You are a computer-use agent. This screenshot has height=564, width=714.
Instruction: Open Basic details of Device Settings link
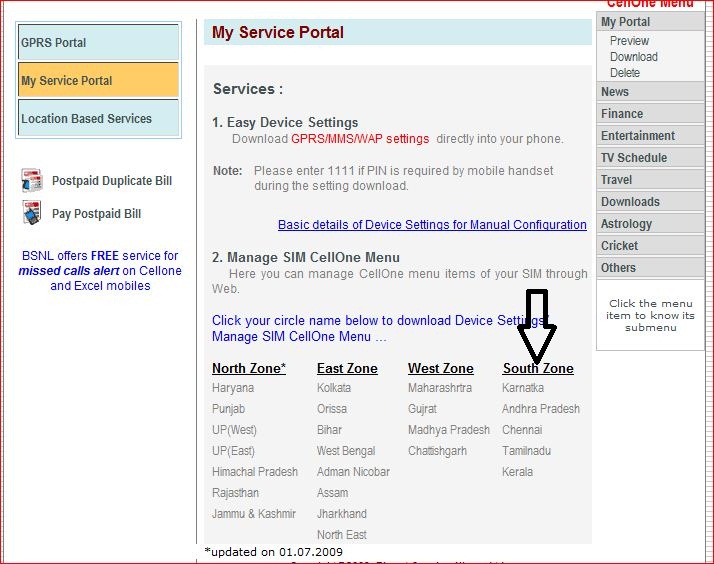click(432, 224)
